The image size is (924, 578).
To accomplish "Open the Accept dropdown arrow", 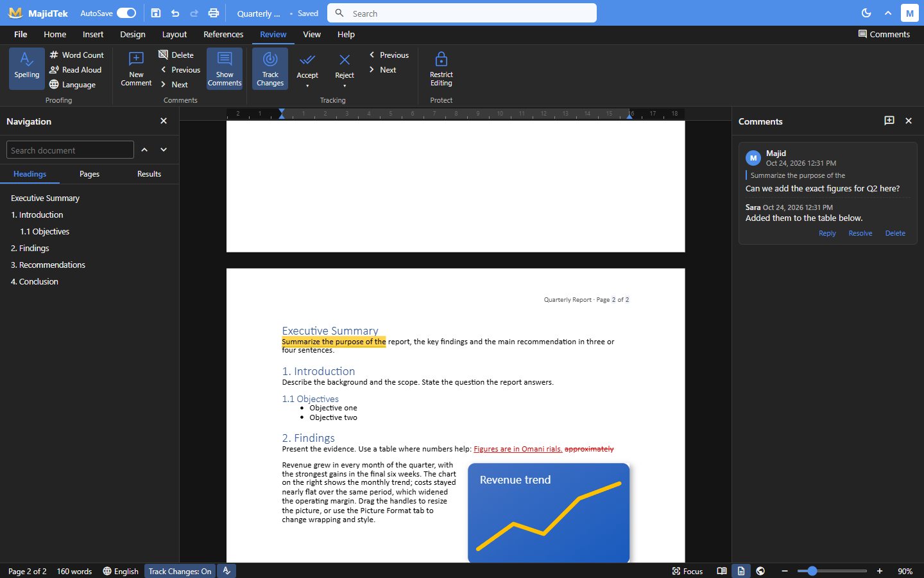I will point(307,86).
